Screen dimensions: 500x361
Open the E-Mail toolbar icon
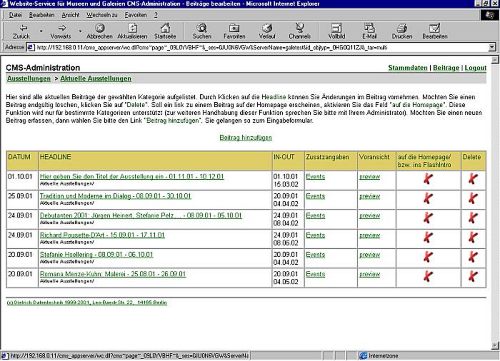369,28
